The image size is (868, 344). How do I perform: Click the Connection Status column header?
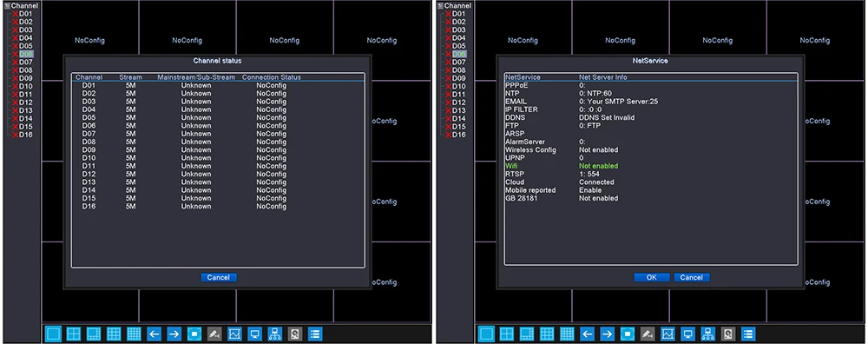click(271, 77)
